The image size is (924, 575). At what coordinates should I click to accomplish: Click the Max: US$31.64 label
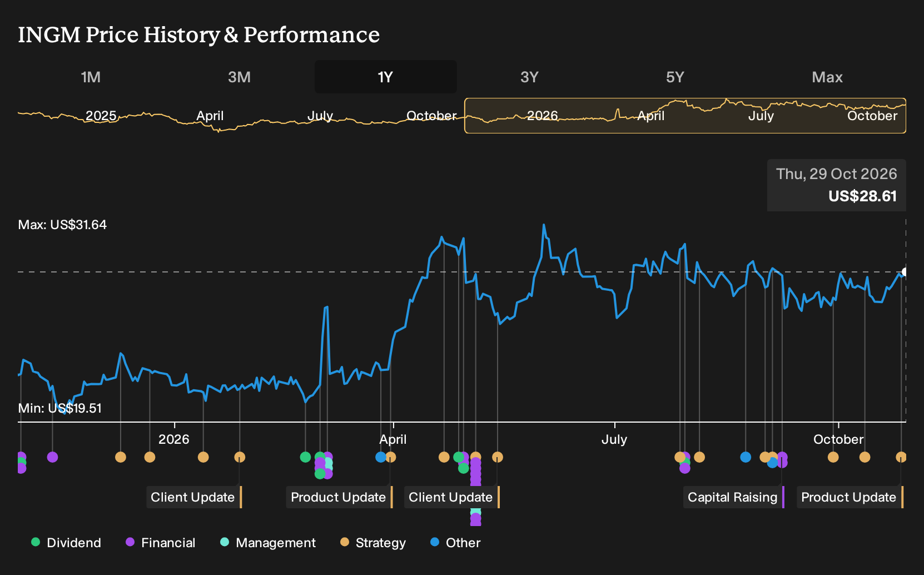point(62,225)
